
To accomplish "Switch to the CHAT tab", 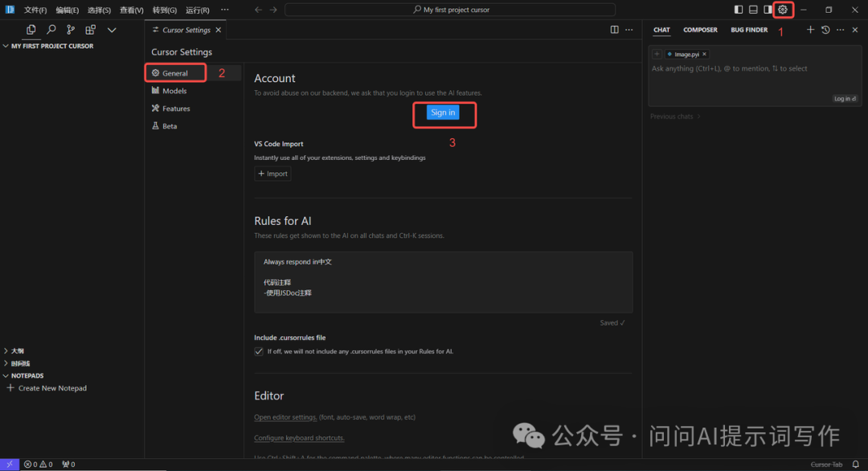I will coord(661,30).
